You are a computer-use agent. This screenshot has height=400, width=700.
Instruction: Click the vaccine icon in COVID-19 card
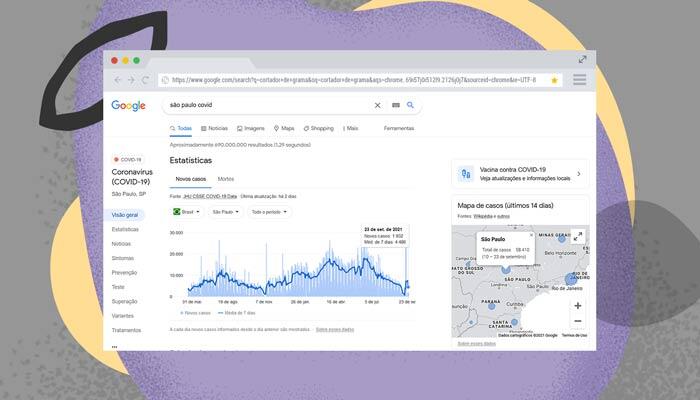tap(466, 174)
